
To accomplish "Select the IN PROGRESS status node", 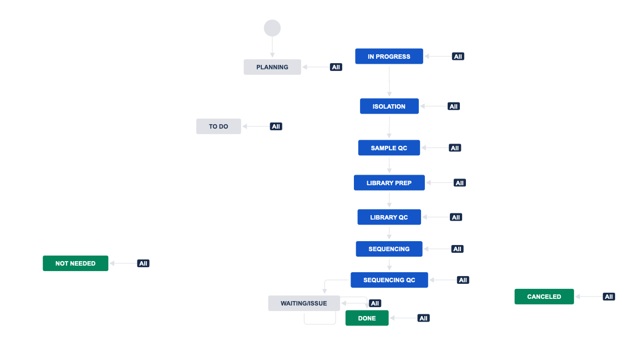I will point(389,56).
